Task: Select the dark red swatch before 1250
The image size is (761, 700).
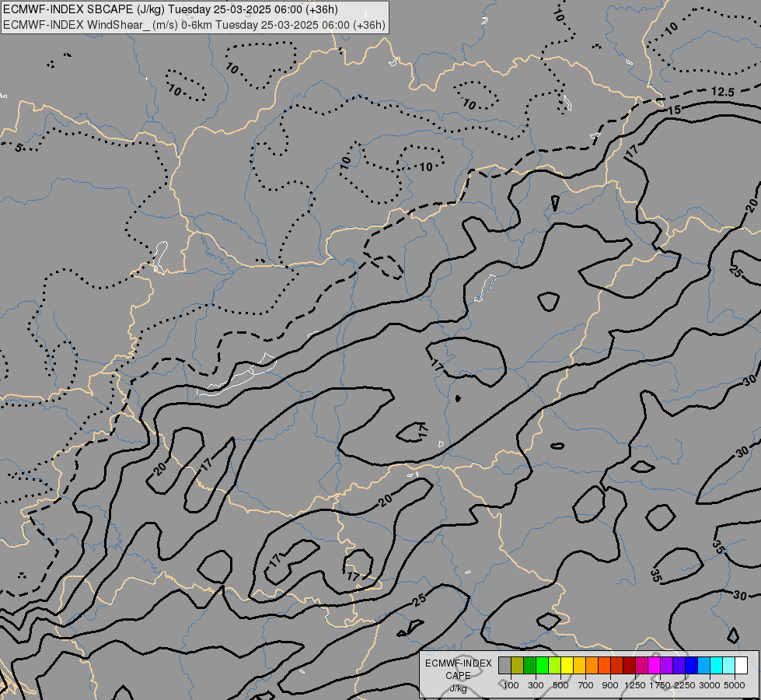Action: point(629,666)
